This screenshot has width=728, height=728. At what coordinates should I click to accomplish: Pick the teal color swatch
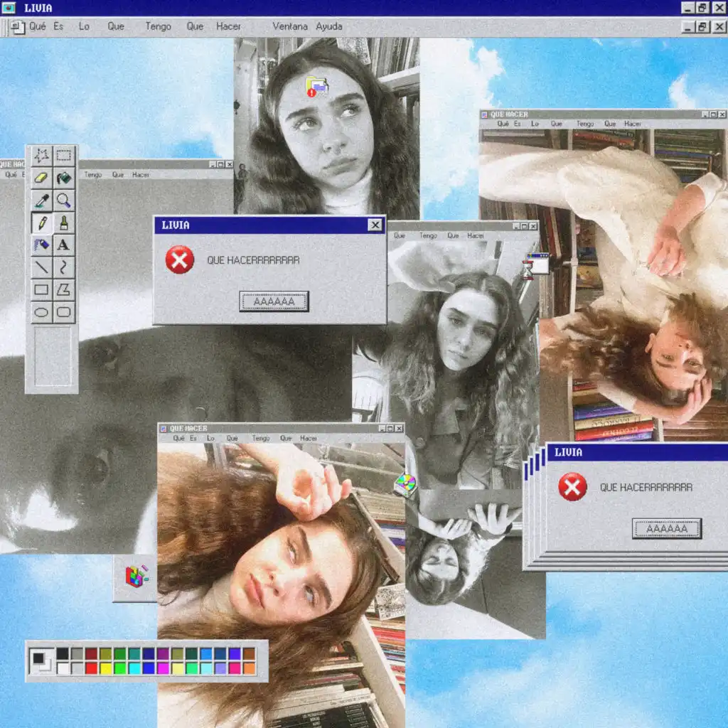[x=134, y=654]
